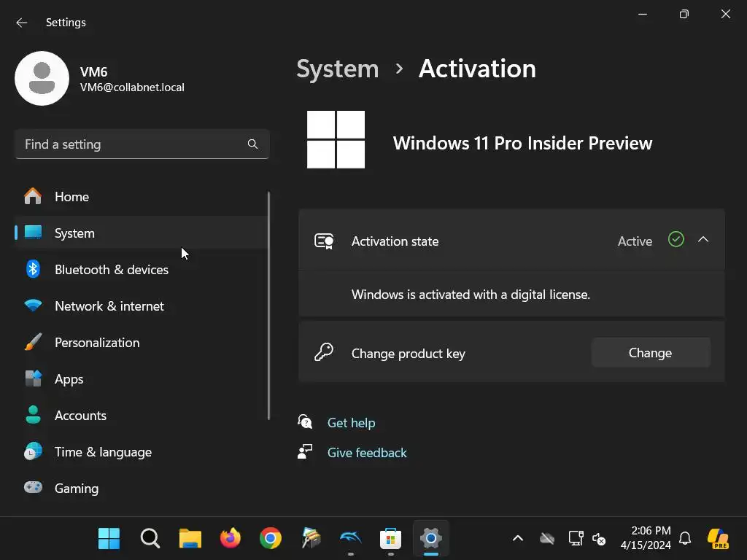This screenshot has width=747, height=560.
Task: Open the notifications bell
Action: 685,539
